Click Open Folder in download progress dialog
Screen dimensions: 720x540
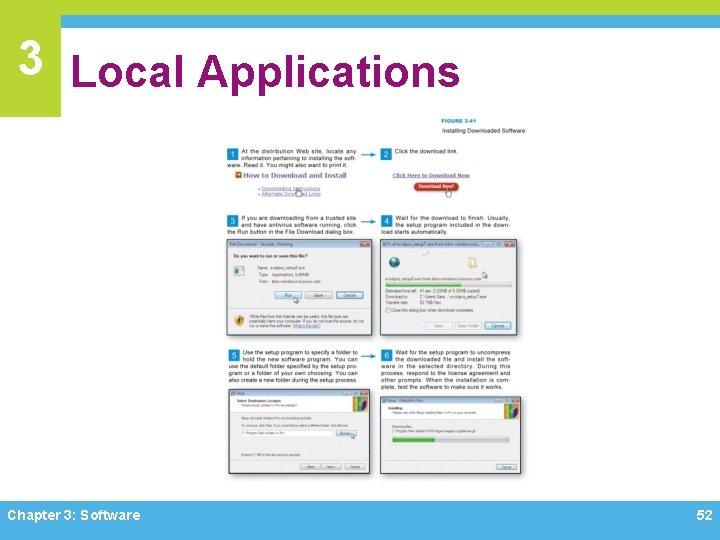point(468,326)
